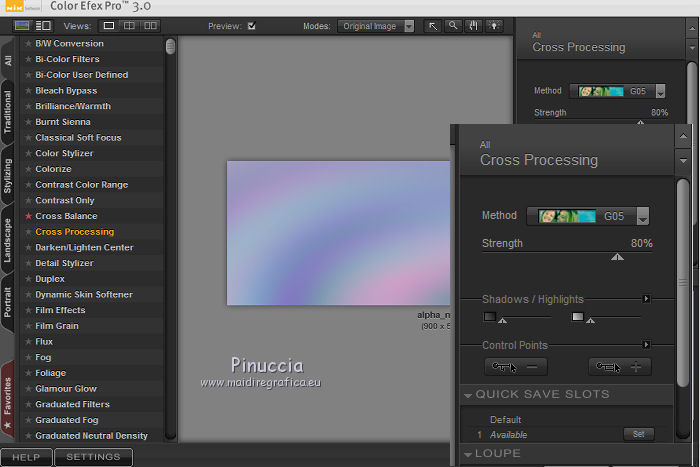Click the HELP button
Image resolution: width=700 pixels, height=467 pixels.
pos(26,457)
